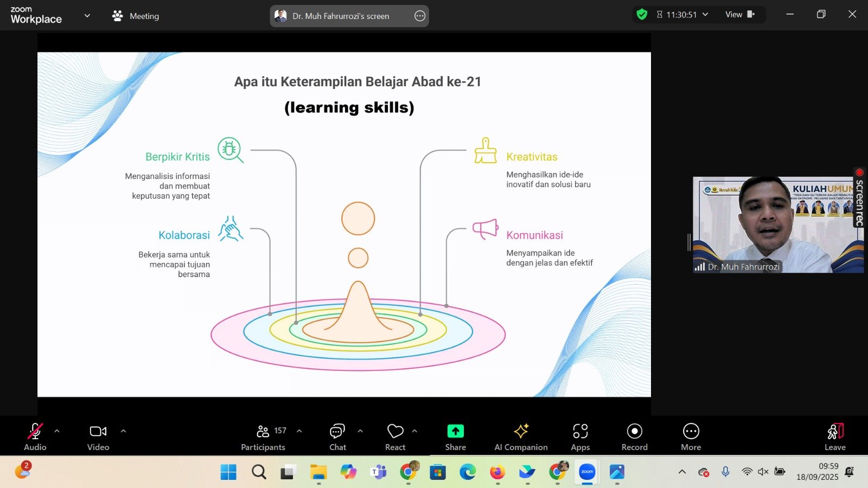This screenshot has width=868, height=488.
Task: Click the green encryption shield icon
Action: [x=642, y=15]
